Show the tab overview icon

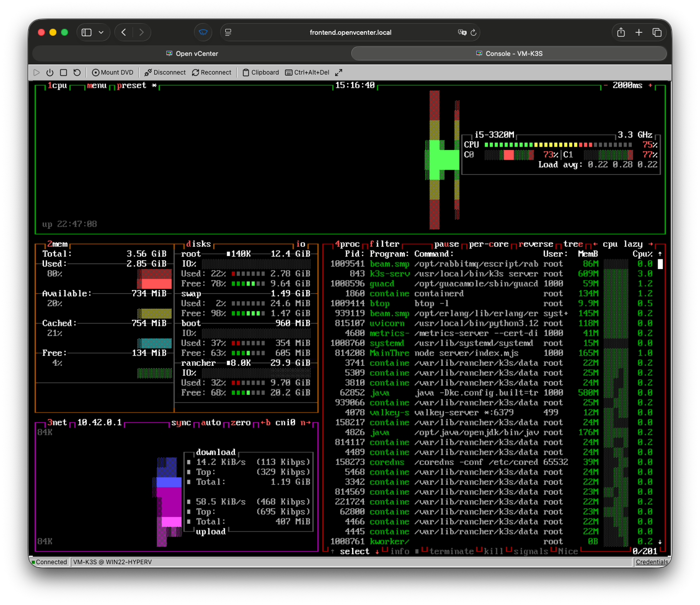[x=657, y=32]
